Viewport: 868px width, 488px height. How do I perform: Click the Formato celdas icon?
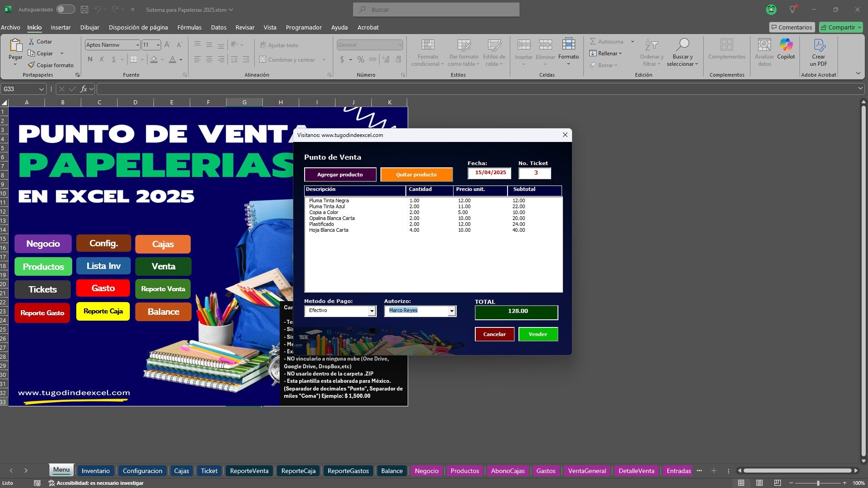(568, 44)
